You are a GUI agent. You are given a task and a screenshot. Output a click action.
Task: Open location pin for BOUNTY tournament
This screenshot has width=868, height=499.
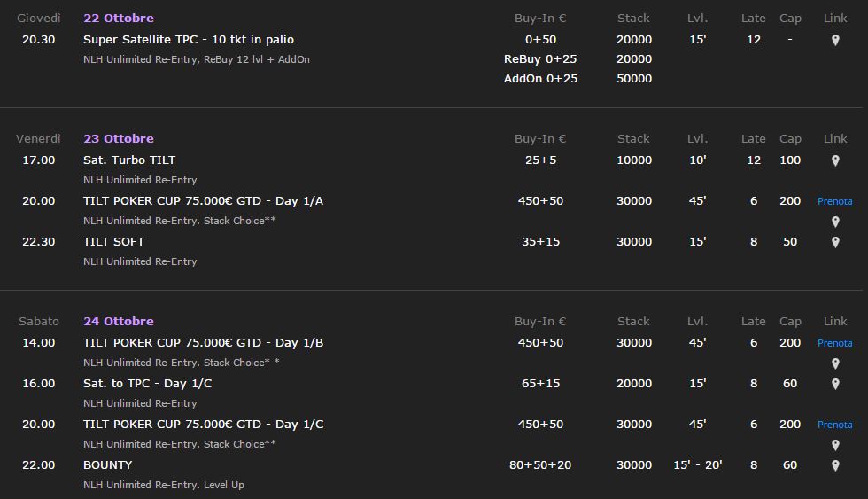pos(835,465)
